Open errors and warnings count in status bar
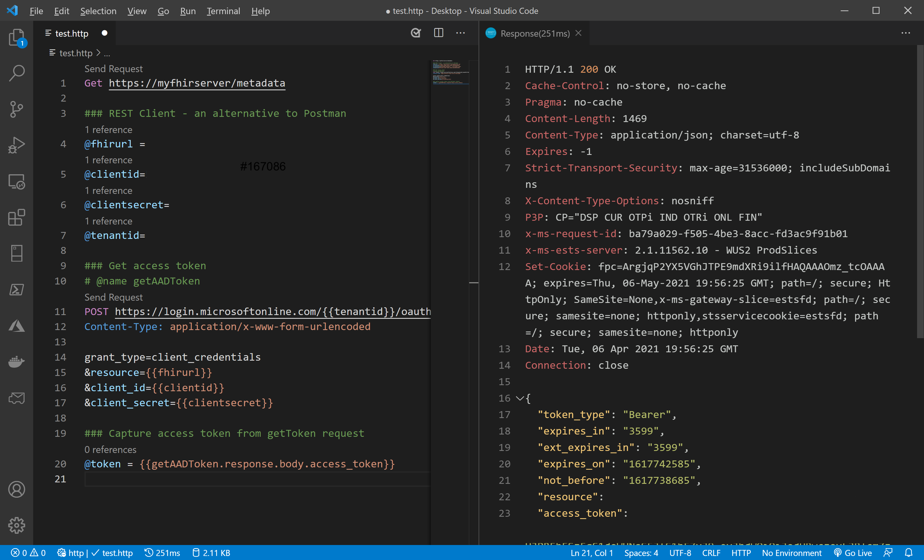The image size is (924, 560). click(28, 553)
